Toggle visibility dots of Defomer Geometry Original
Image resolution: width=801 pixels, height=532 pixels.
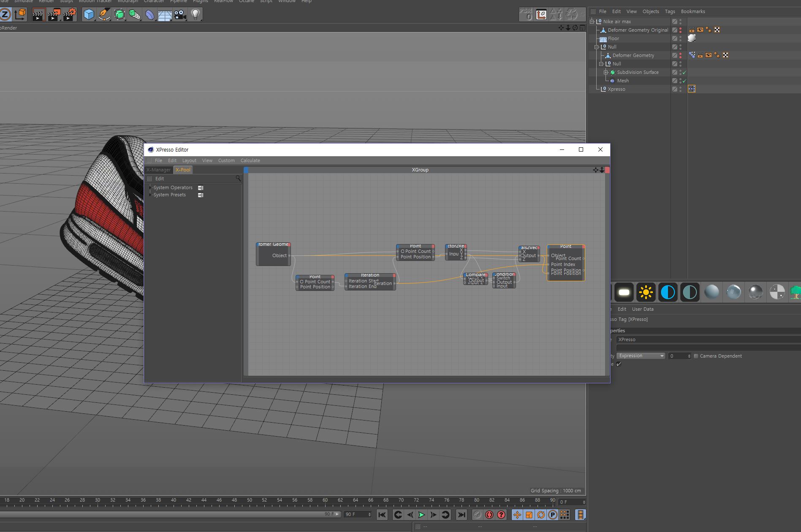point(680,30)
